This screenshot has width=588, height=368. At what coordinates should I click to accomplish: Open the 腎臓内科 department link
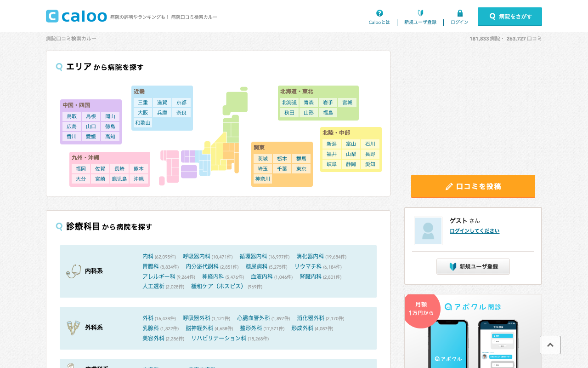(311, 276)
